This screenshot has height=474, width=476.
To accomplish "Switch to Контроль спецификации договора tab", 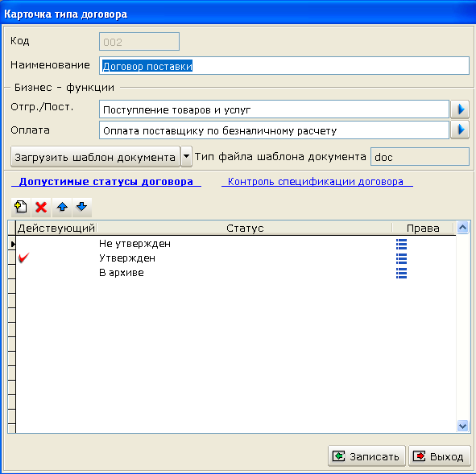I will pos(317,182).
